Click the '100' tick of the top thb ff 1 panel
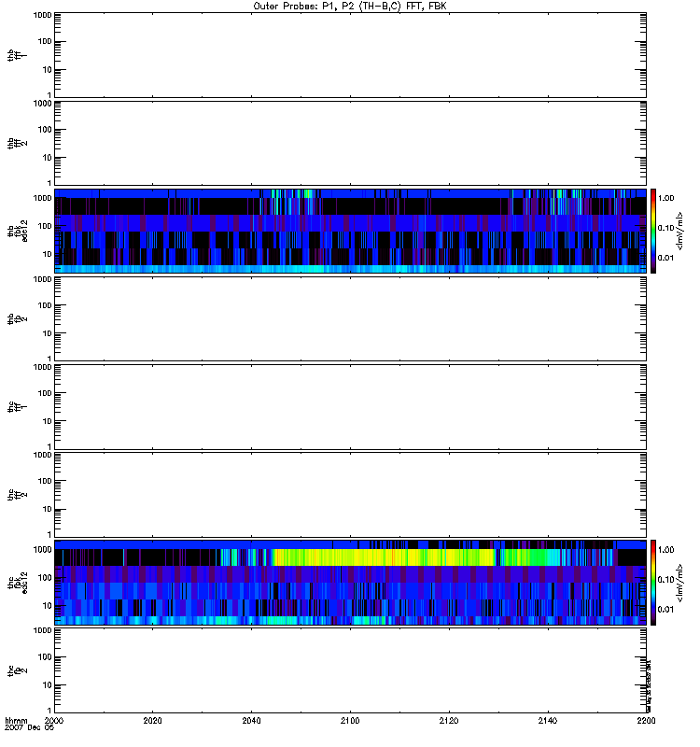 pos(45,41)
